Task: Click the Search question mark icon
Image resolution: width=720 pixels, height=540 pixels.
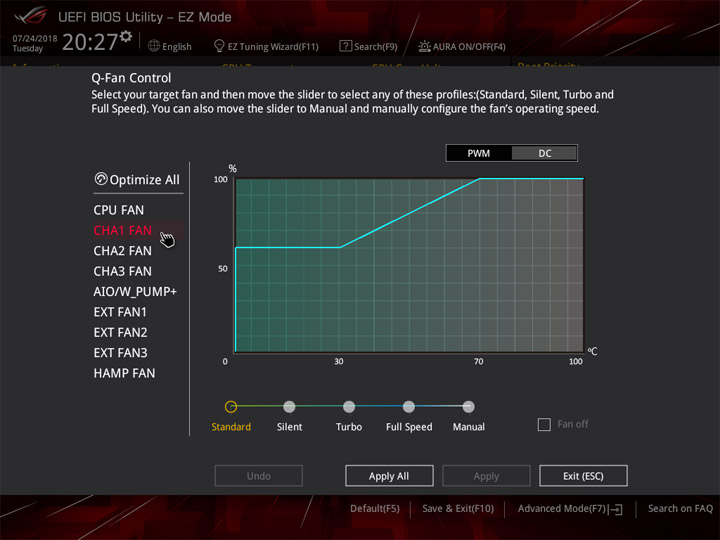Action: pos(345,46)
